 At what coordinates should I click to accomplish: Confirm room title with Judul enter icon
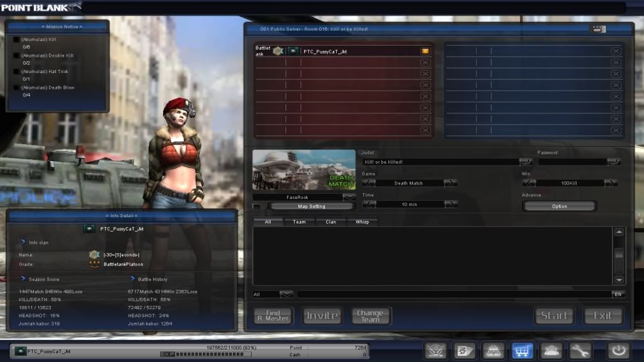click(x=526, y=162)
